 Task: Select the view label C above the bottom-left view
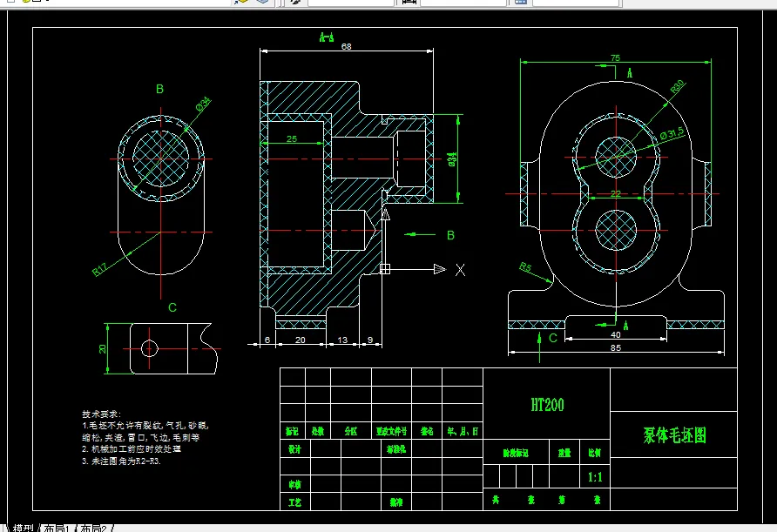pyautogui.click(x=172, y=307)
